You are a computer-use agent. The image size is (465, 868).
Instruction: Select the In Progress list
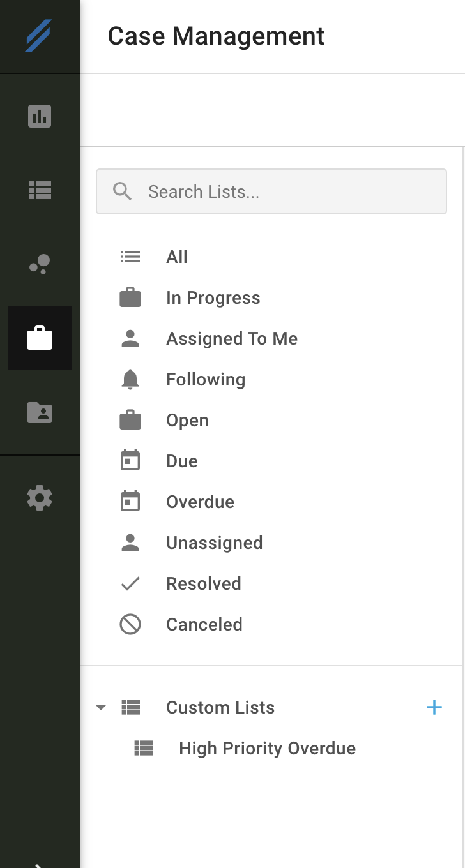point(213,297)
